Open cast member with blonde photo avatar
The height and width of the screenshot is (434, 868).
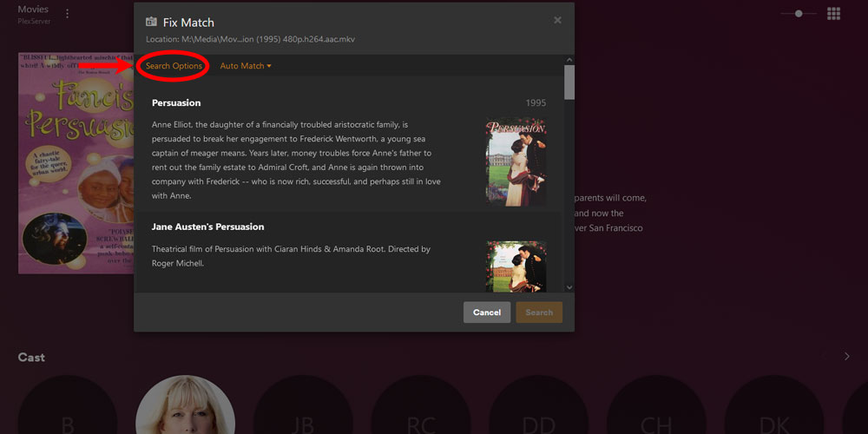186,404
